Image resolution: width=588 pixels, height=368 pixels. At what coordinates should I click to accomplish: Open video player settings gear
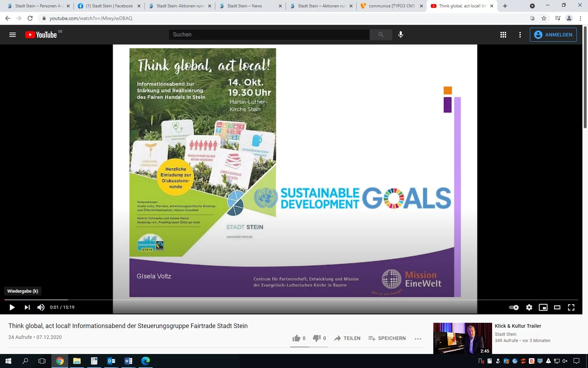pos(529,307)
